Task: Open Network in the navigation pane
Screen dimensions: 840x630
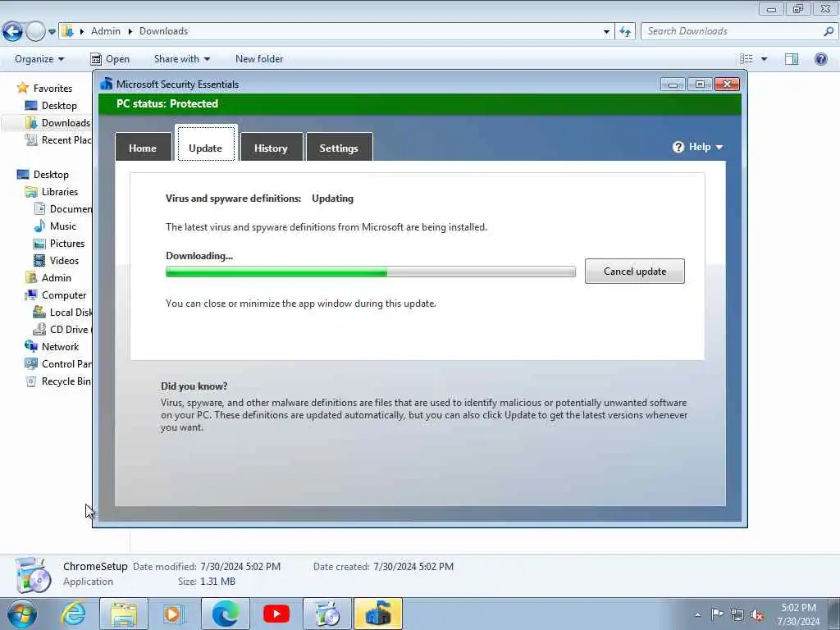Action: [x=52, y=347]
